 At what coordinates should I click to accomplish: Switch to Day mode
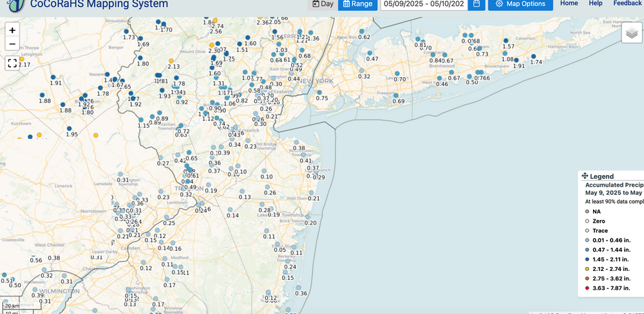pos(322,4)
